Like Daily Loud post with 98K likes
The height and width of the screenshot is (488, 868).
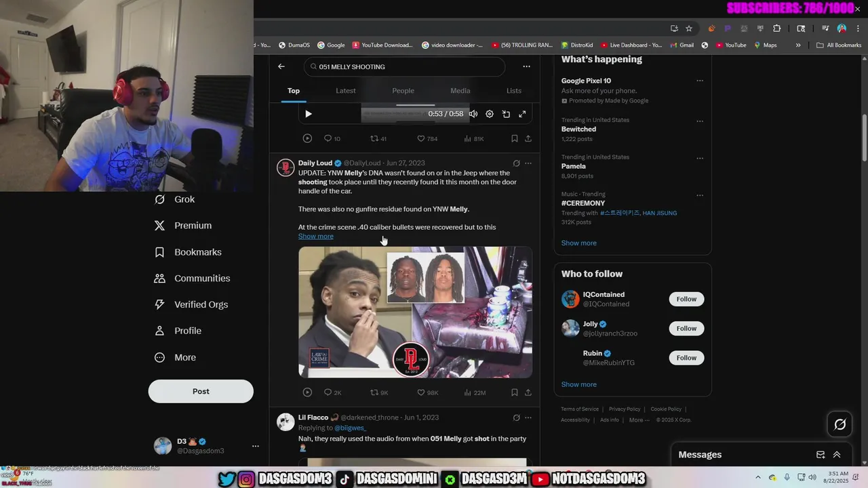pyautogui.click(x=427, y=392)
